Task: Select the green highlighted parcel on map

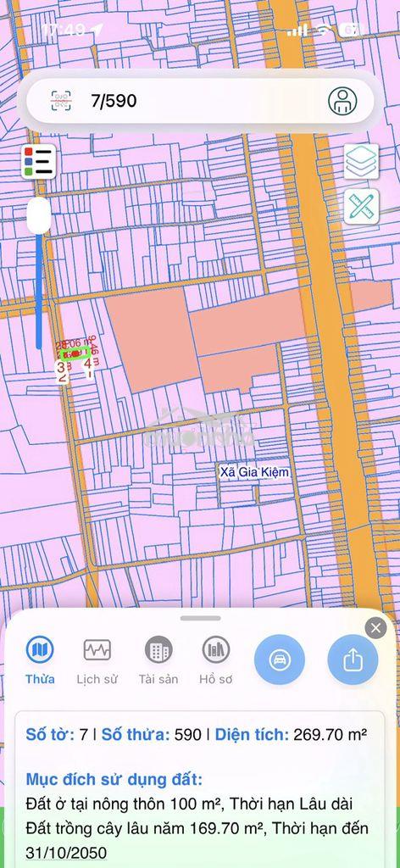Action: click(75, 353)
